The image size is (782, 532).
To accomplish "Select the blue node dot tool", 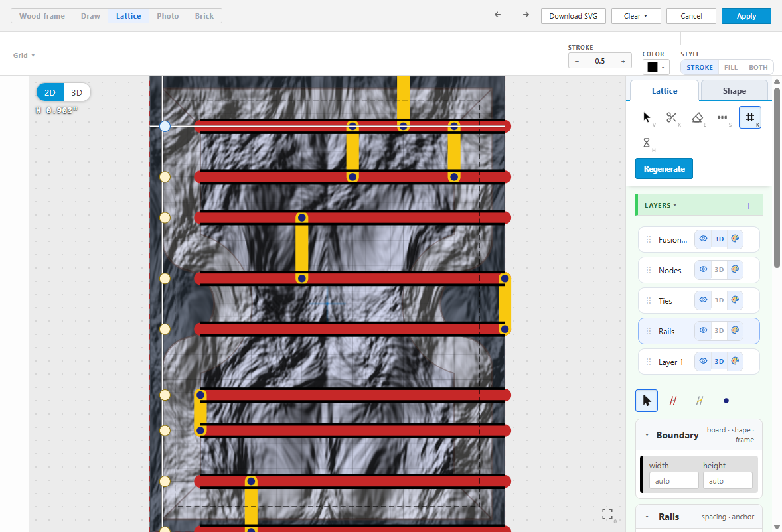I will [x=726, y=401].
